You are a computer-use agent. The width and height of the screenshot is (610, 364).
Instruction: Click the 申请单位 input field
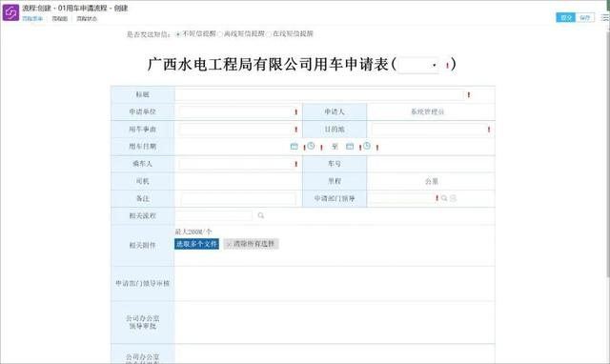[x=235, y=111]
